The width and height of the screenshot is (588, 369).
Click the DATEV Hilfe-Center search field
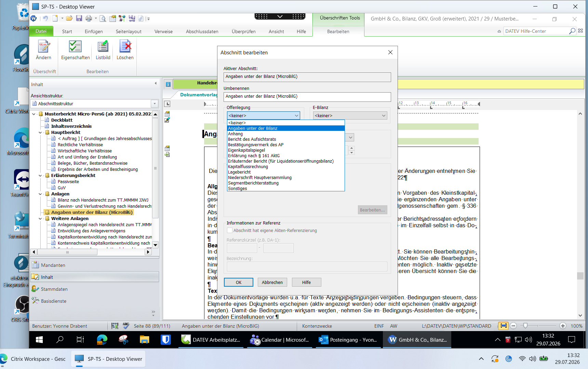click(536, 31)
